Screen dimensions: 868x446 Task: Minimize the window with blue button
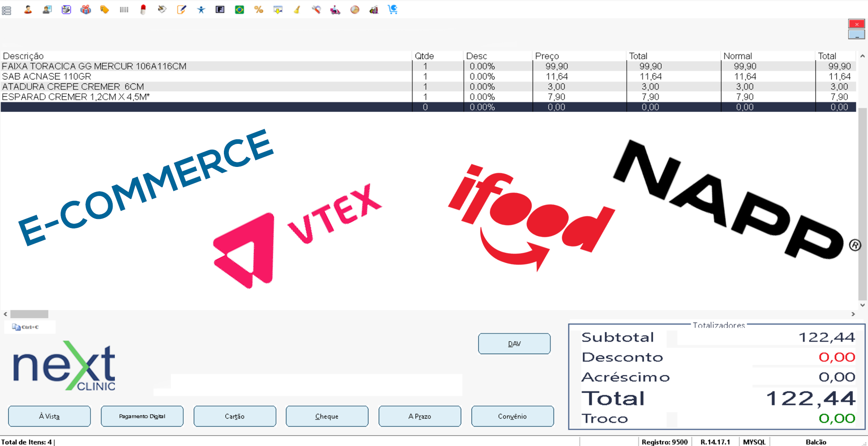(x=856, y=34)
